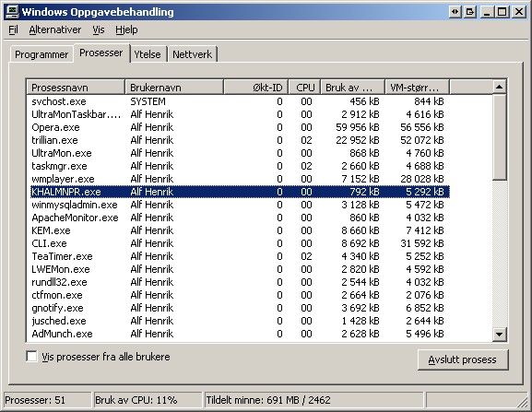This screenshot has height=412, width=532.
Task: Open the Vis menu
Action: coord(99,29)
